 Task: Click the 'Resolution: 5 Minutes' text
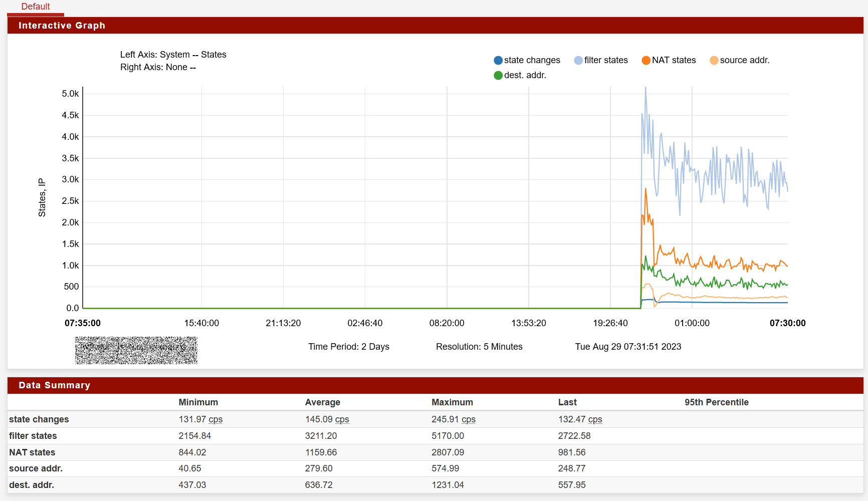(x=479, y=347)
